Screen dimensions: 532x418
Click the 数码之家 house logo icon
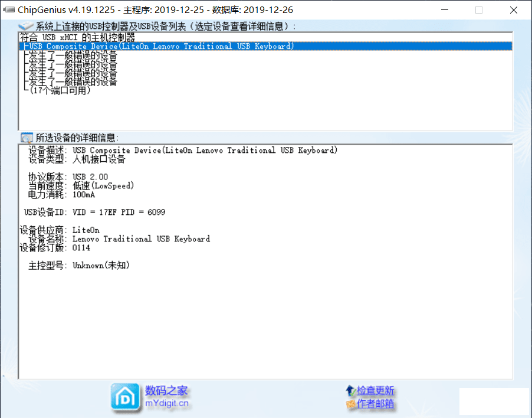[x=125, y=397]
